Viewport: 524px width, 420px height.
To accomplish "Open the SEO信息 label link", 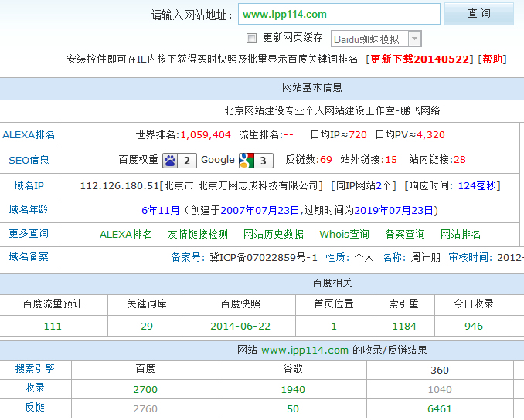I will point(29,161).
